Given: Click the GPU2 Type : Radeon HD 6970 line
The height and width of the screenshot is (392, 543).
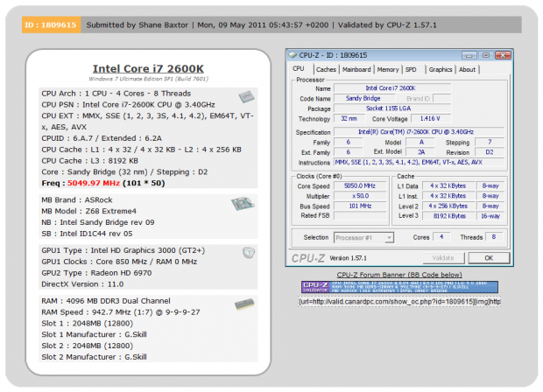Looking at the screenshot, I should click(96, 273).
